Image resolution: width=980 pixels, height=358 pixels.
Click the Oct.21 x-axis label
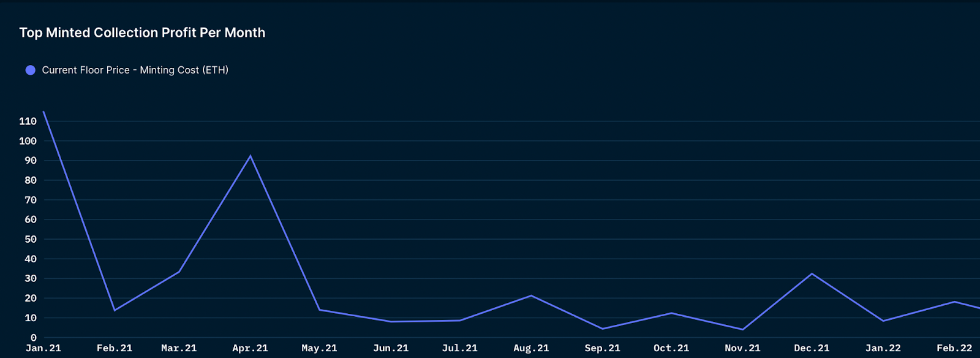[671, 348]
